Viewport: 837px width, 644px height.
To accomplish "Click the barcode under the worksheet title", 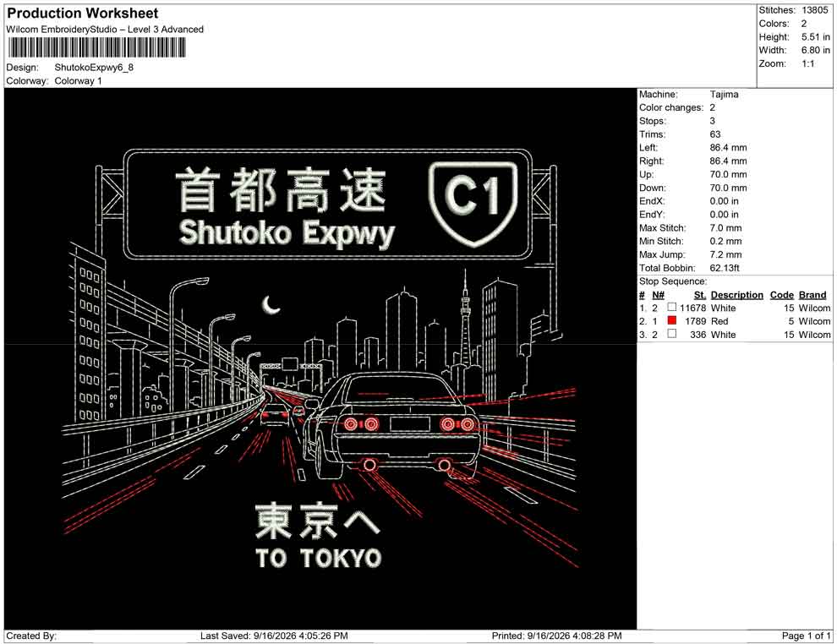I will [96, 47].
